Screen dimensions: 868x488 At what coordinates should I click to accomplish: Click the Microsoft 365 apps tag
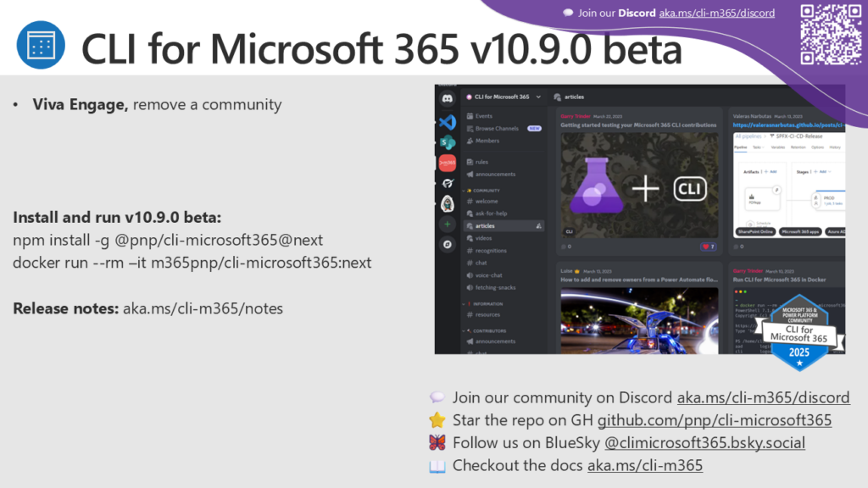tap(800, 232)
